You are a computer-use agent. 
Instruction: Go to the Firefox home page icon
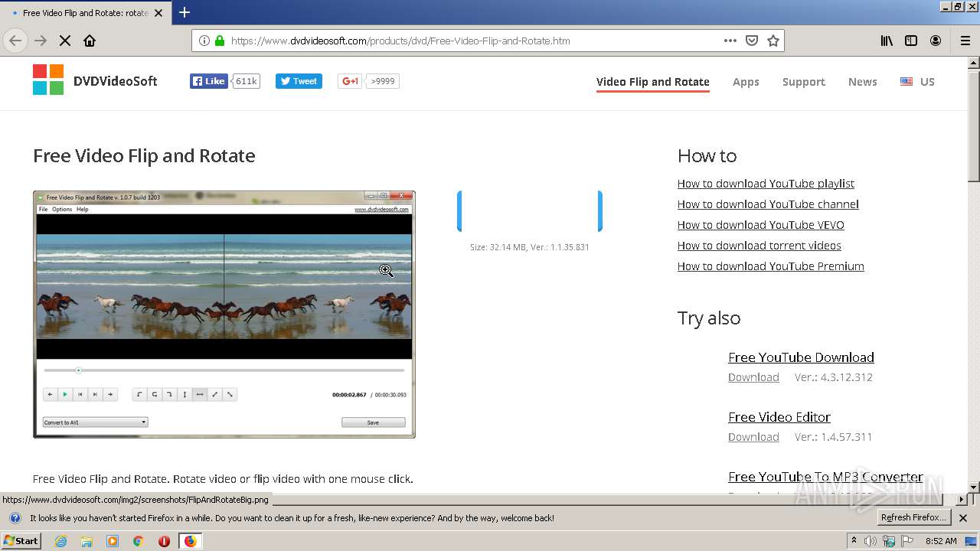90,41
